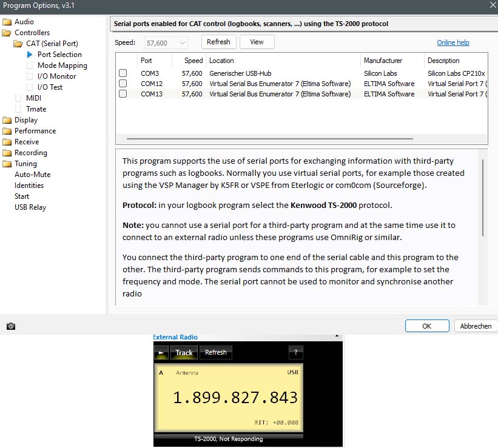This screenshot has width=498, height=448.
Task: Open Tmate controller settings
Action: pos(36,109)
